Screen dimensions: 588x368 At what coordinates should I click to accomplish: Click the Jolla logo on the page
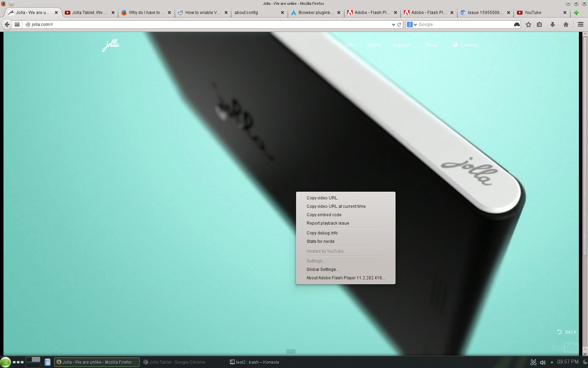(x=111, y=45)
